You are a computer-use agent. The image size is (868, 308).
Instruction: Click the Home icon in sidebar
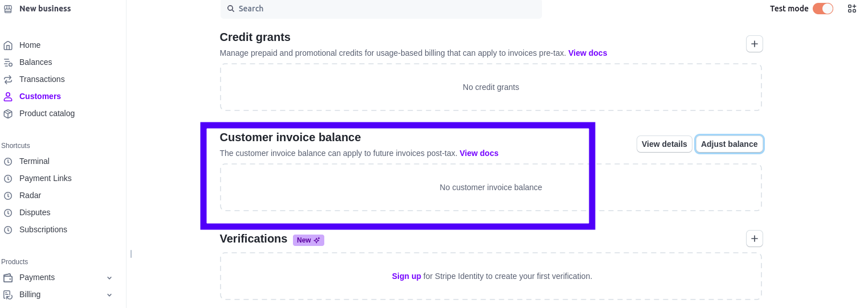coord(8,45)
